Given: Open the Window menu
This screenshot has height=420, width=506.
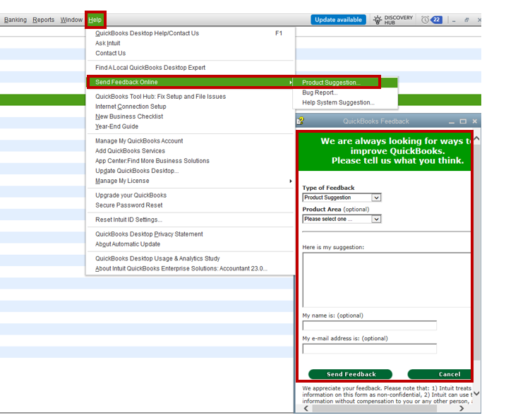Looking at the screenshot, I should tap(71, 20).
